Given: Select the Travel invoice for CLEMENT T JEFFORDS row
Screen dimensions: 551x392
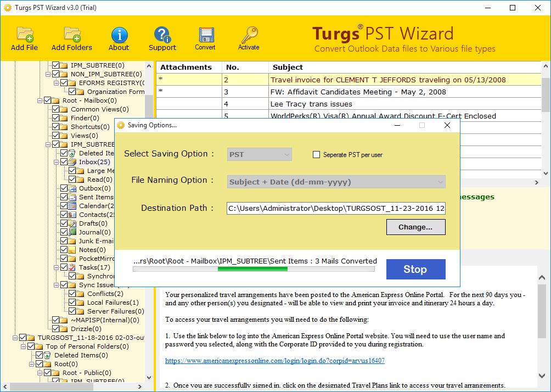Looking at the screenshot, I should coord(348,80).
